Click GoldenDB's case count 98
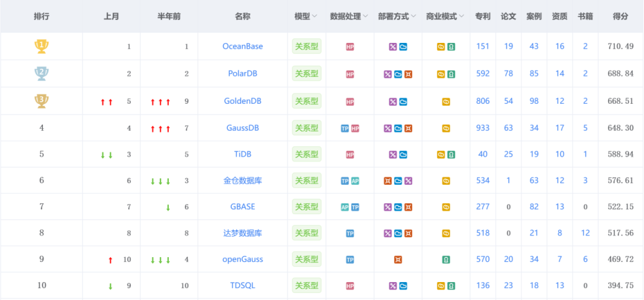 (x=534, y=101)
